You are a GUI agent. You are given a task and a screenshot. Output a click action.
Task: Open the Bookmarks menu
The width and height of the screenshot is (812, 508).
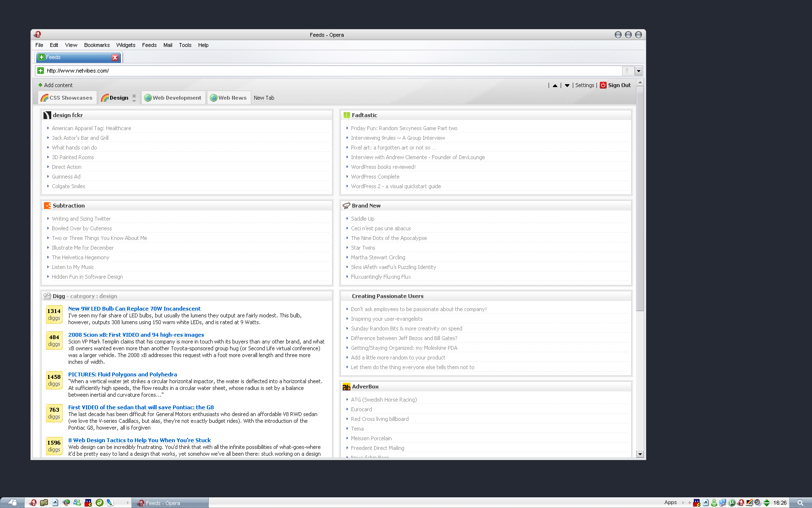point(97,45)
